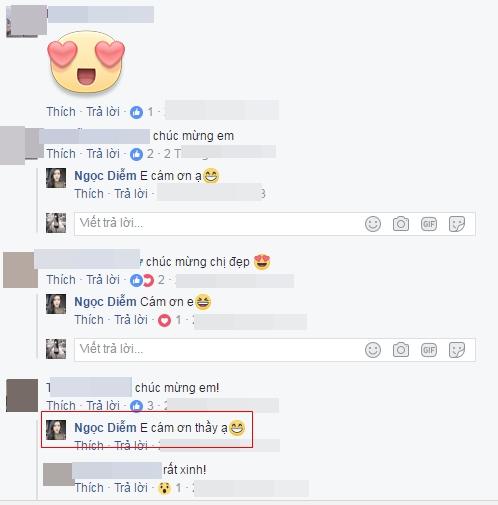498x505 pixels.
Task: Click the second 'Viết trả lời...' input field
Action: 275,350
